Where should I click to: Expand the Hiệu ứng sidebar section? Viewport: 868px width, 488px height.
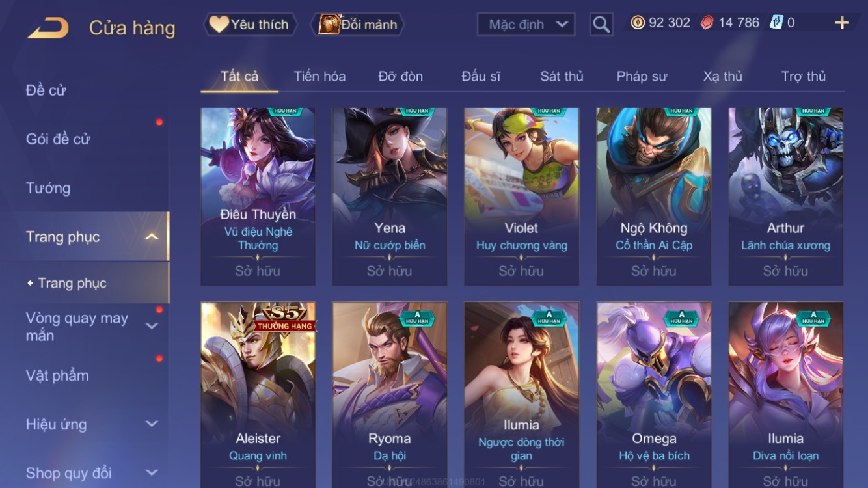tap(152, 424)
